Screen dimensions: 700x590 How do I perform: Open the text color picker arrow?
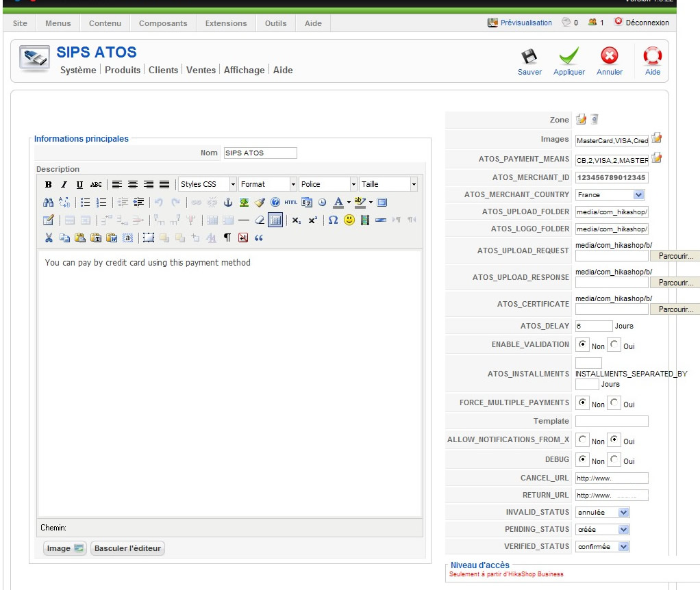349,203
